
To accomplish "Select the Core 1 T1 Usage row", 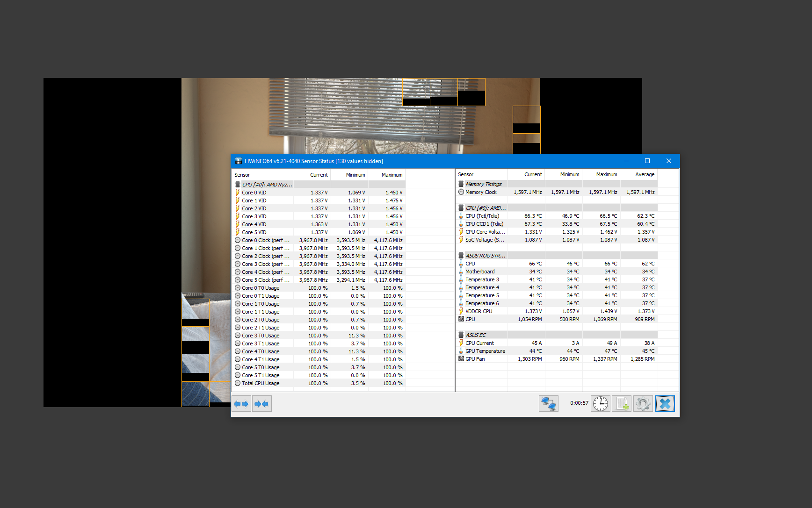I will pos(319,312).
